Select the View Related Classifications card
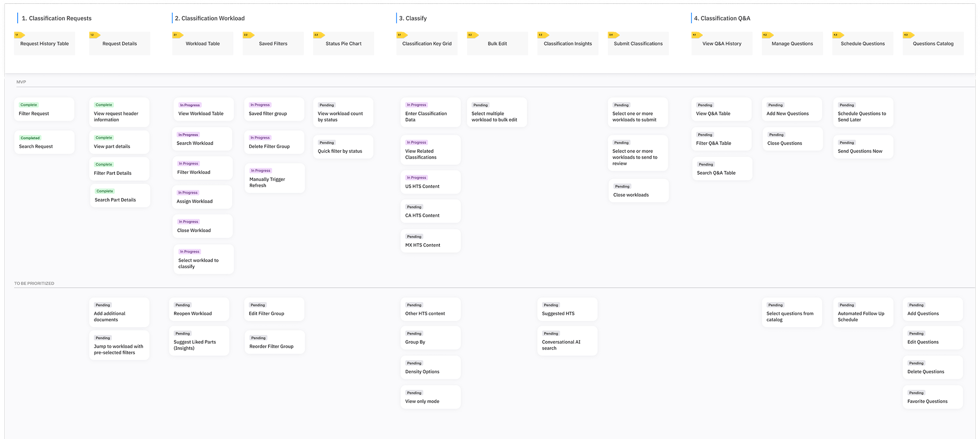 (x=431, y=150)
